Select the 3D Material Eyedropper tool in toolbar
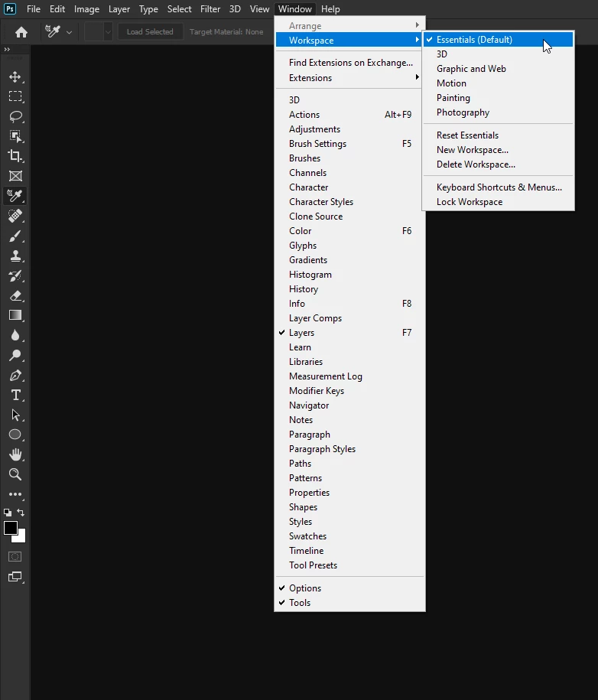 15,196
